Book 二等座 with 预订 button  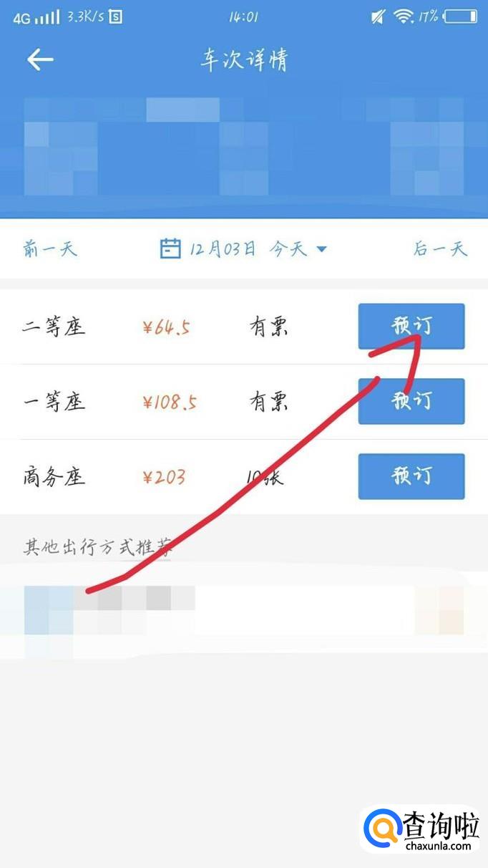pos(411,327)
